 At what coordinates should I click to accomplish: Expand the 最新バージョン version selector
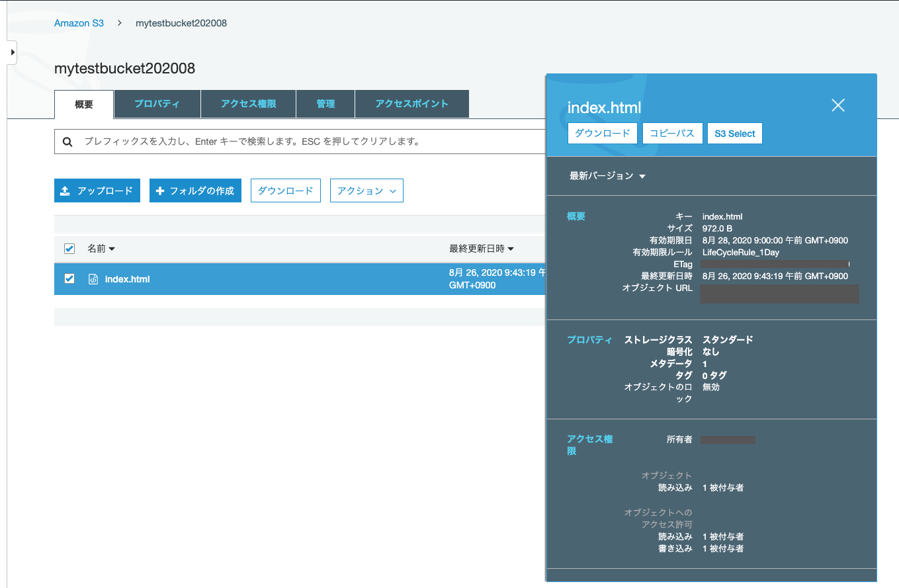coord(607,176)
